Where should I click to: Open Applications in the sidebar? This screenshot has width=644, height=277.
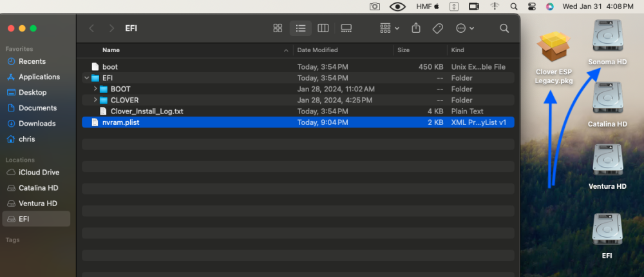pyautogui.click(x=39, y=77)
